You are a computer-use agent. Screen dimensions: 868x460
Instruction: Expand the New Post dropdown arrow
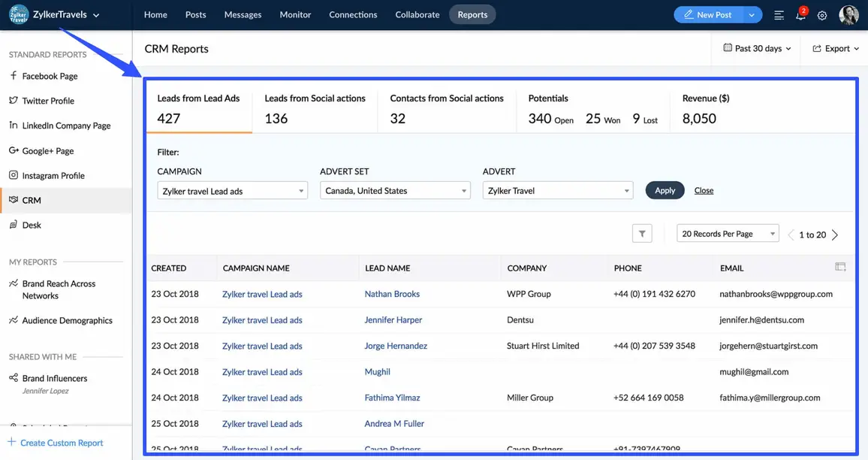tap(752, 15)
